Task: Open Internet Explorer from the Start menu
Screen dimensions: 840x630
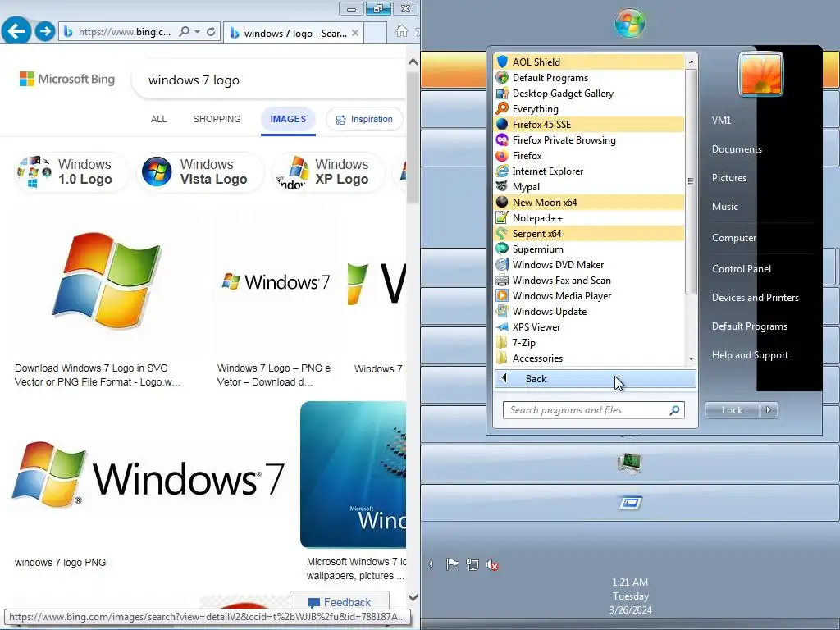Action: (x=589, y=171)
